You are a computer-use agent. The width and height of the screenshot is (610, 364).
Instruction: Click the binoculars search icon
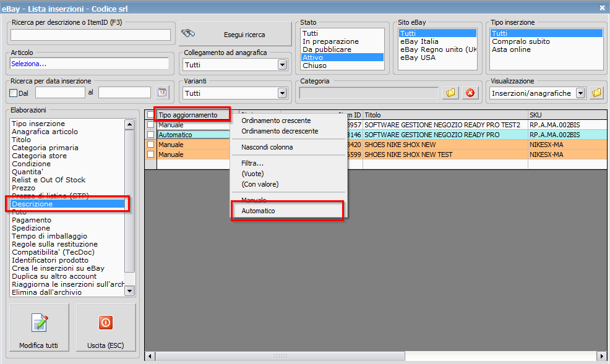[x=188, y=33]
